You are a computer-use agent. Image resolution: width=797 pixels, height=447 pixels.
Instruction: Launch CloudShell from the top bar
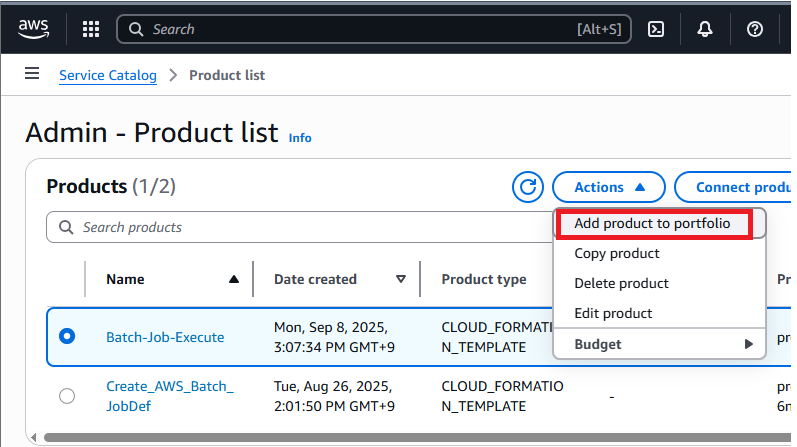point(657,29)
